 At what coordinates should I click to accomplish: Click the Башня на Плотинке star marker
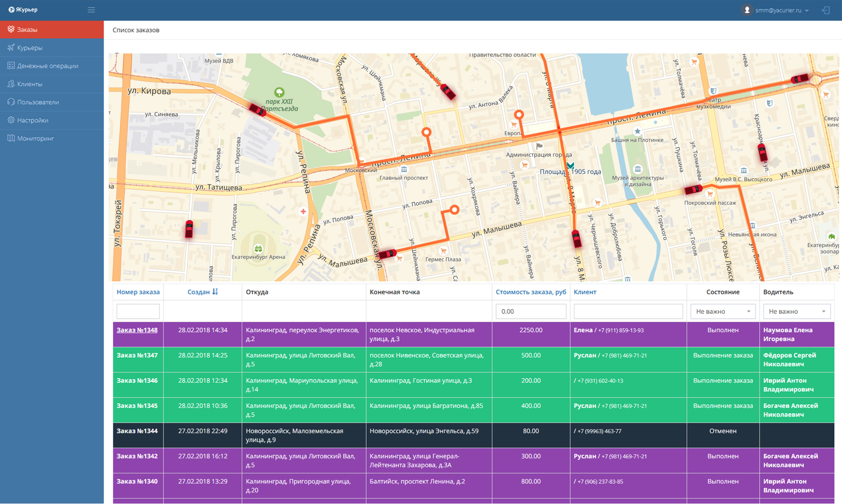(x=637, y=131)
